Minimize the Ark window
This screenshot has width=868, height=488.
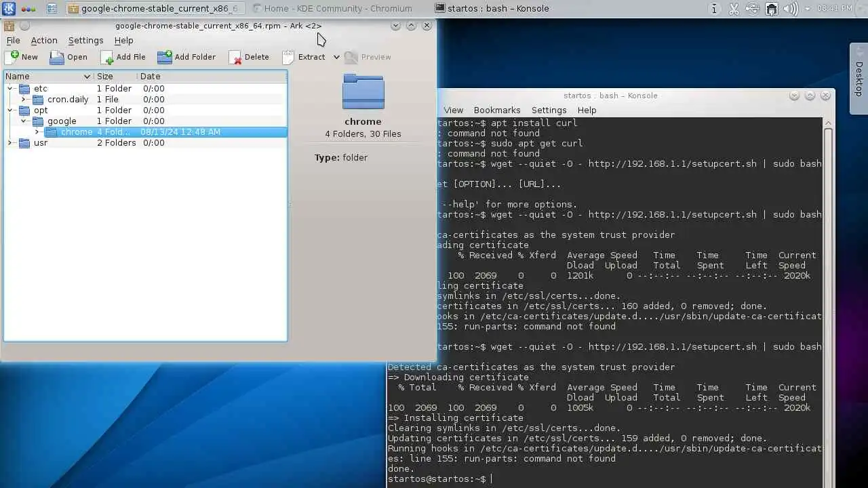click(x=395, y=26)
